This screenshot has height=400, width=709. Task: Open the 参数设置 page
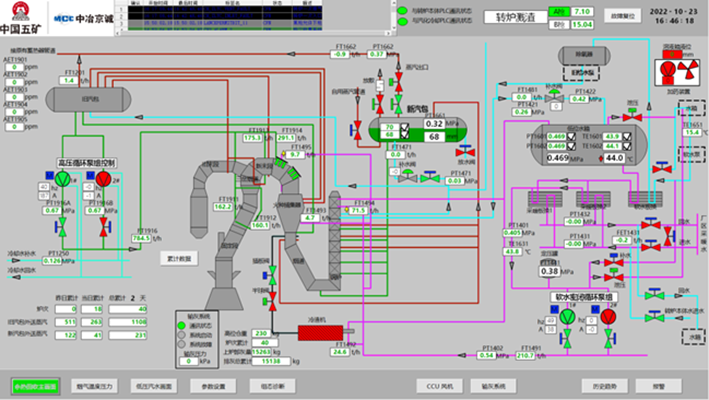click(x=213, y=386)
